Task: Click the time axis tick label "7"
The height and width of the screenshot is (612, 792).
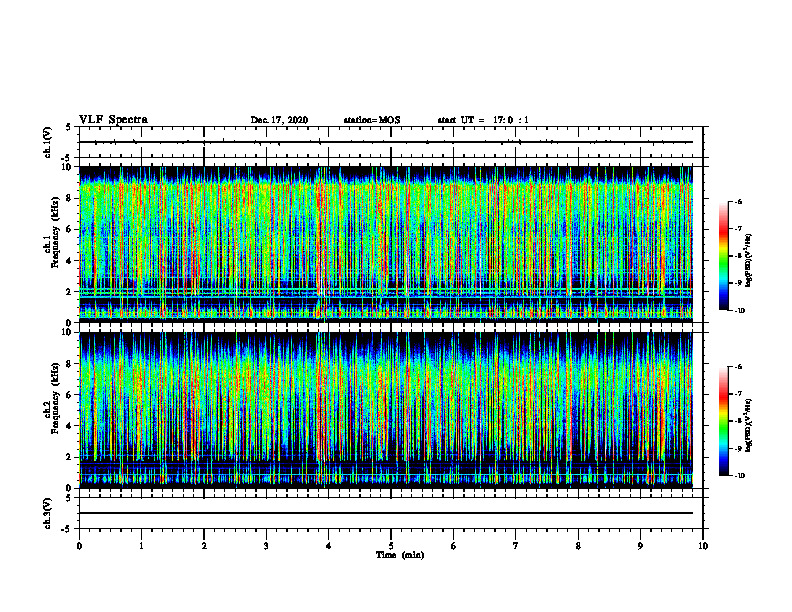Action: 516,546
